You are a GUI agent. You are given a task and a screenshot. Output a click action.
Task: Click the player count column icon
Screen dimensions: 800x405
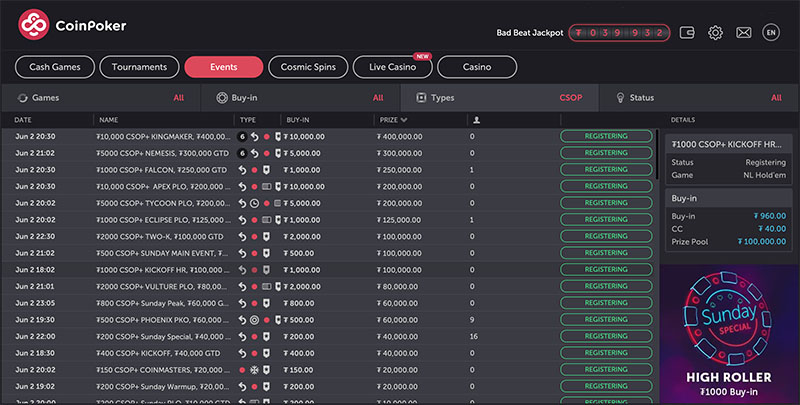pyautogui.click(x=476, y=120)
